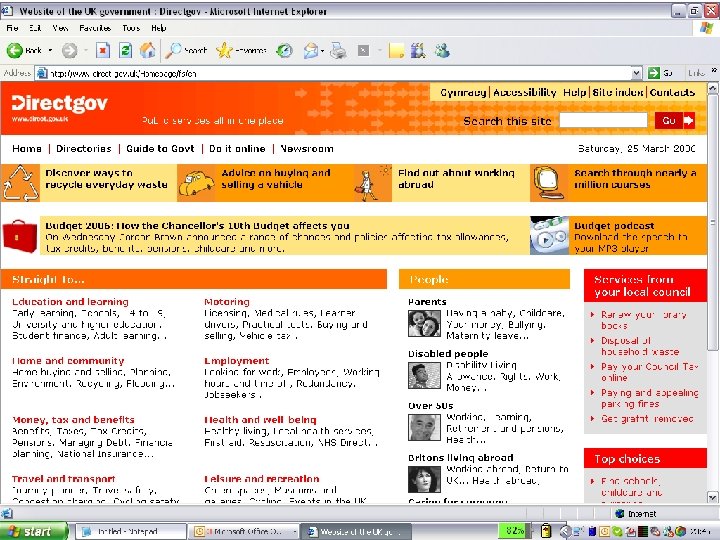The height and width of the screenshot is (540, 720).
Task: Click the Windows start button
Action: pos(34,531)
